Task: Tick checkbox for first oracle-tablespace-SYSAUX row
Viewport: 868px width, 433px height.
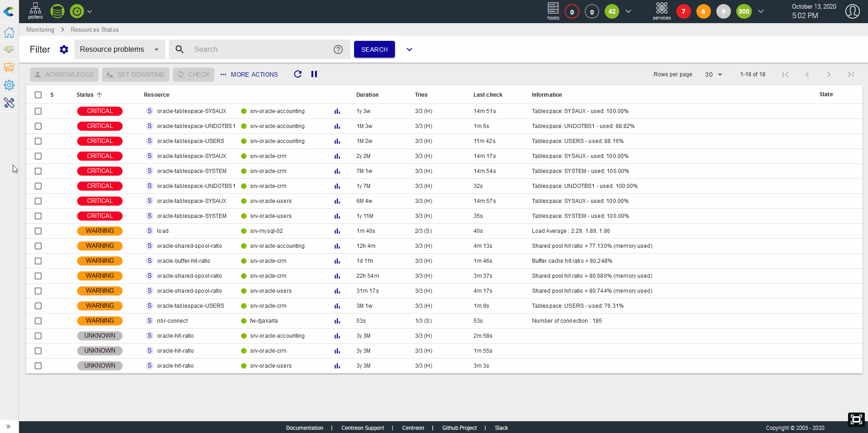Action: (38, 111)
